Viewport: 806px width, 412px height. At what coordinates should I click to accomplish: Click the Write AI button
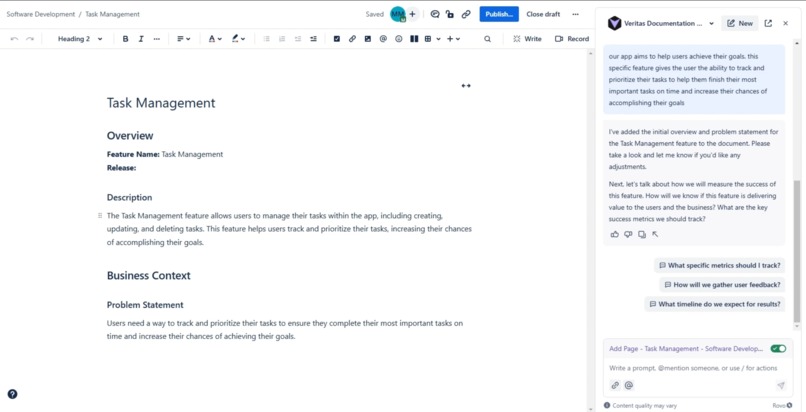pos(527,39)
